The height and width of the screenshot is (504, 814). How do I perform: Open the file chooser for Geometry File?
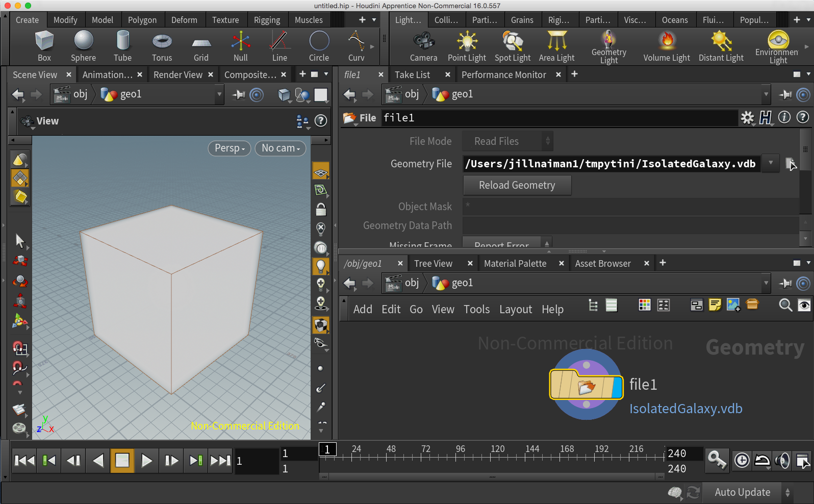click(x=790, y=164)
